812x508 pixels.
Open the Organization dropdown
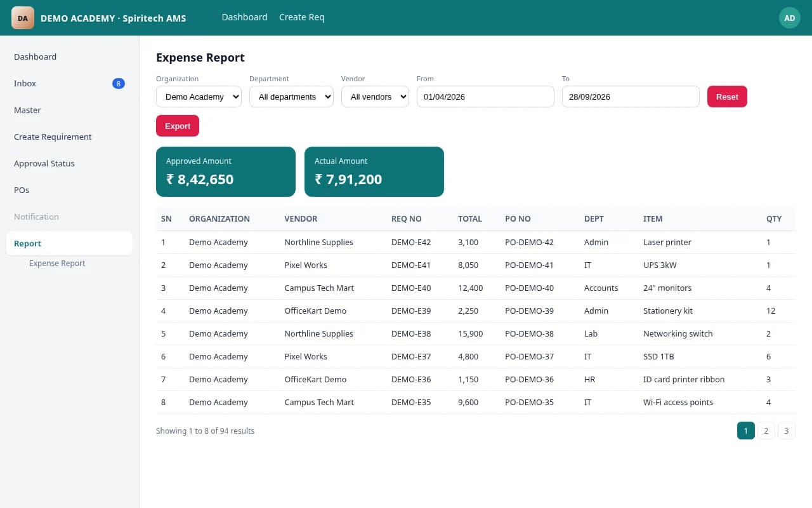(x=199, y=97)
